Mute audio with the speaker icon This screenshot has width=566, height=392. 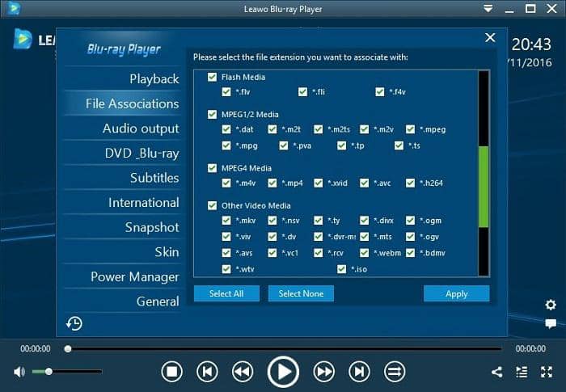(x=19, y=372)
